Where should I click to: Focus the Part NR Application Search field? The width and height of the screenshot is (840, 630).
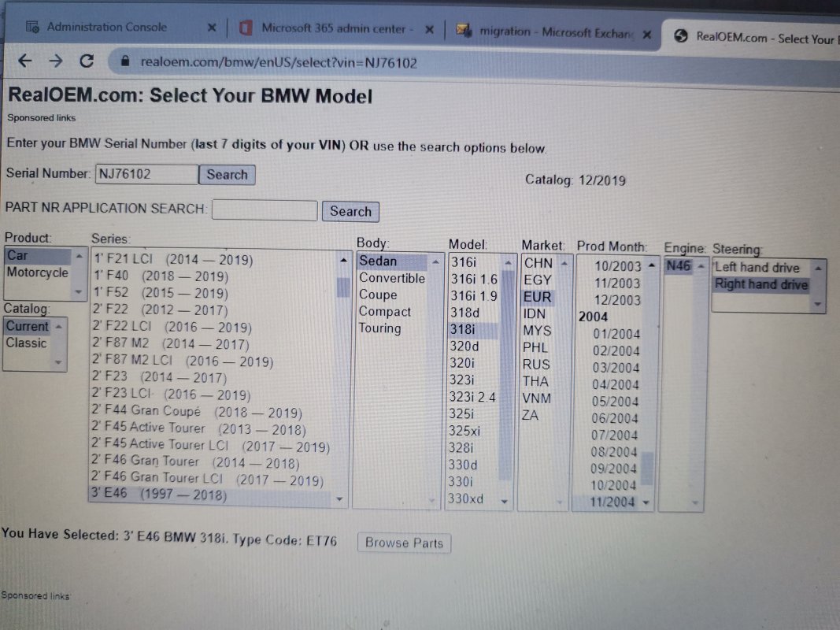click(265, 210)
